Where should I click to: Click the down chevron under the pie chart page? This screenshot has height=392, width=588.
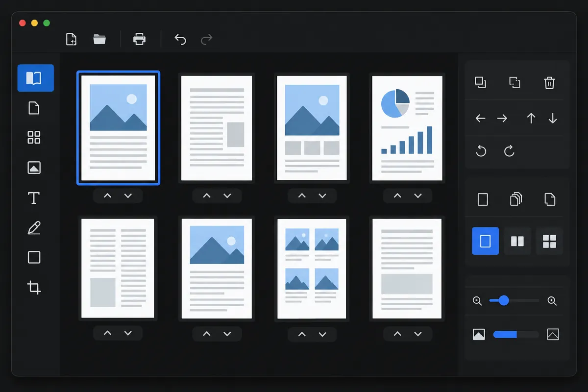click(x=418, y=196)
